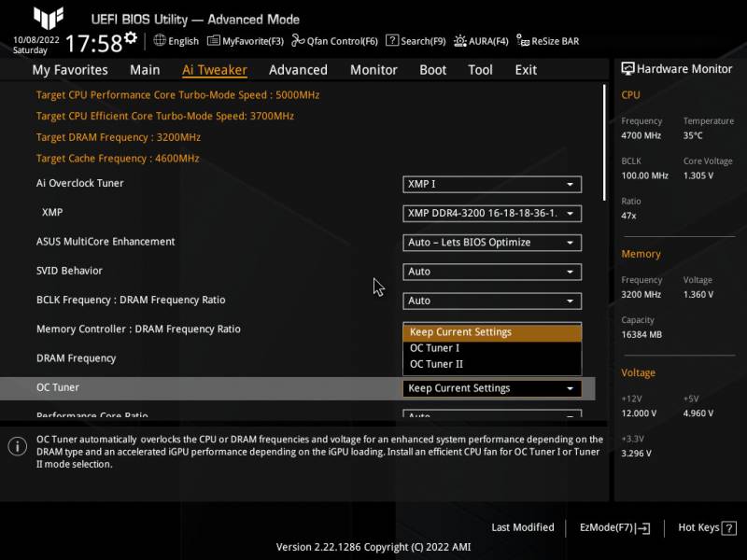The height and width of the screenshot is (560, 747).
Task: Click Target DRAM Frequency : 3200MHz text
Action: click(x=119, y=137)
